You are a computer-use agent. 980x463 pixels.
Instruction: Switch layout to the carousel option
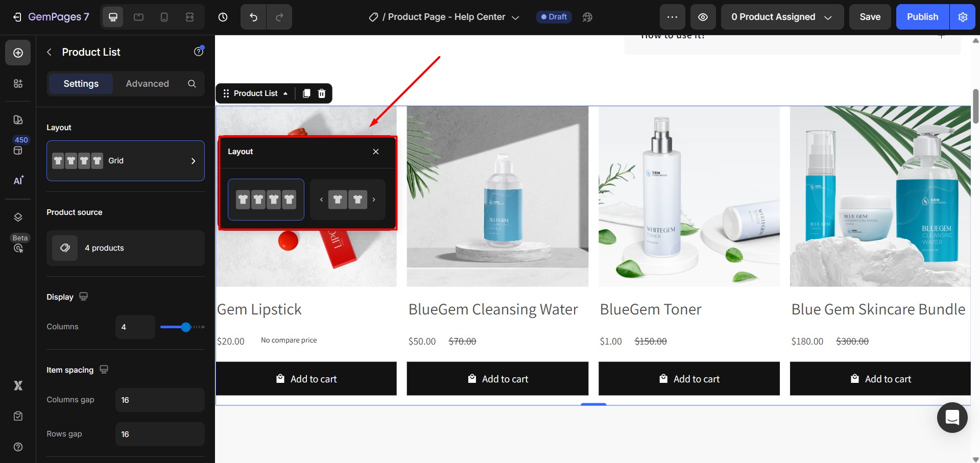348,199
